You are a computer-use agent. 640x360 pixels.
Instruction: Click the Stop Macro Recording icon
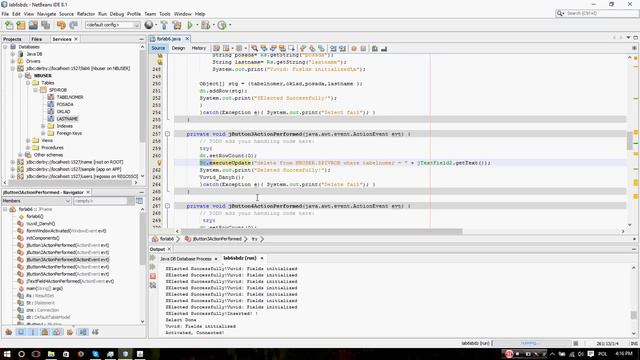(363, 49)
